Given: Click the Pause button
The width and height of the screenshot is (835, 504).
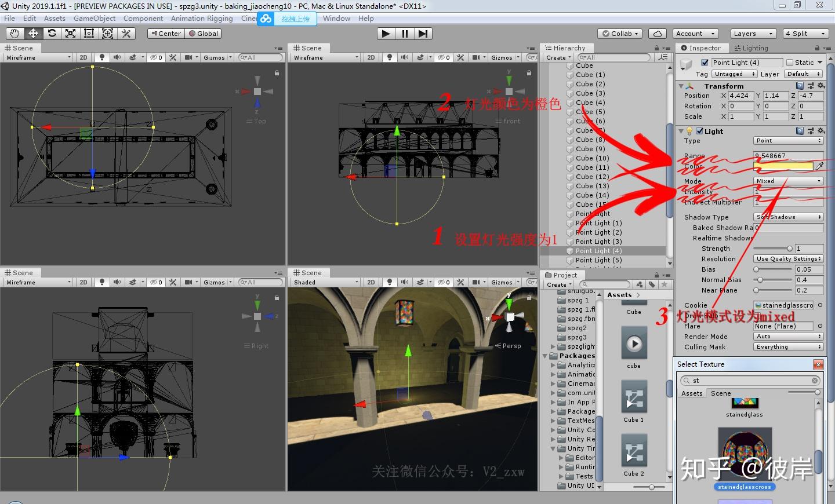Looking at the screenshot, I should [x=405, y=34].
